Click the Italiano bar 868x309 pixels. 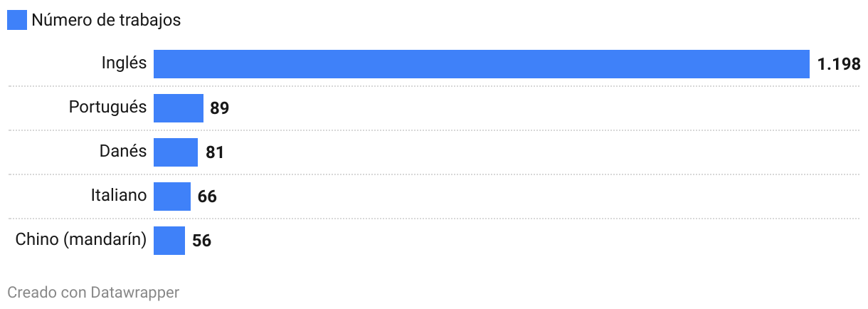pos(171,197)
